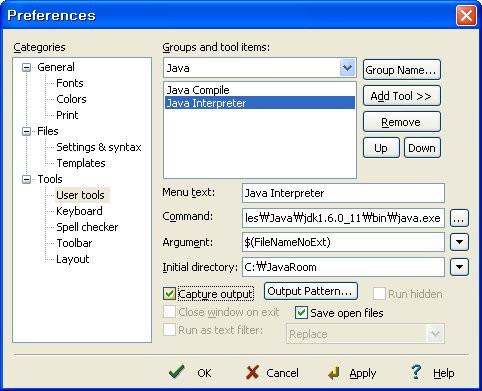Click the Command input field

[x=343, y=218]
